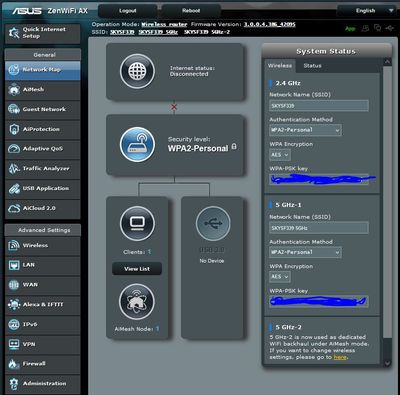Click the router security level icon
Image resolution: width=400 pixels, height=395 pixels.
pos(137,144)
